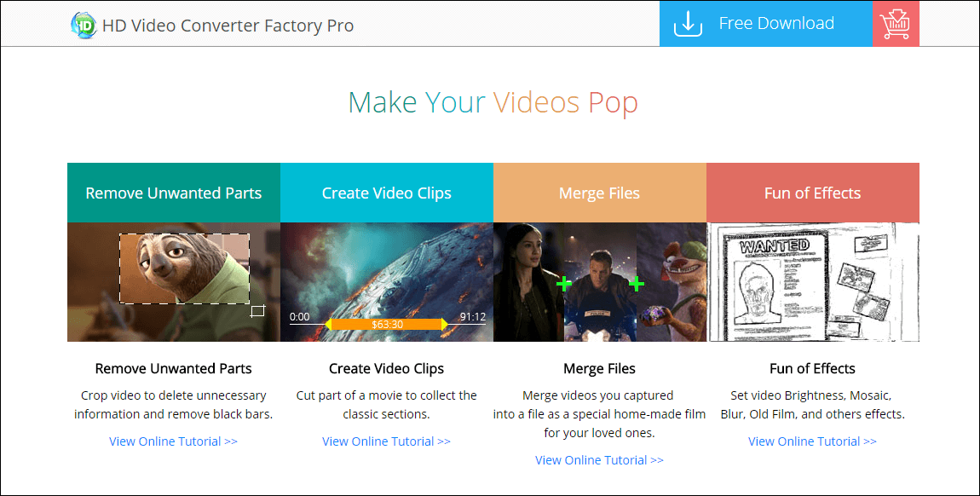980x496 pixels.
Task: Click the HD Video Converter logo icon
Action: click(x=84, y=25)
